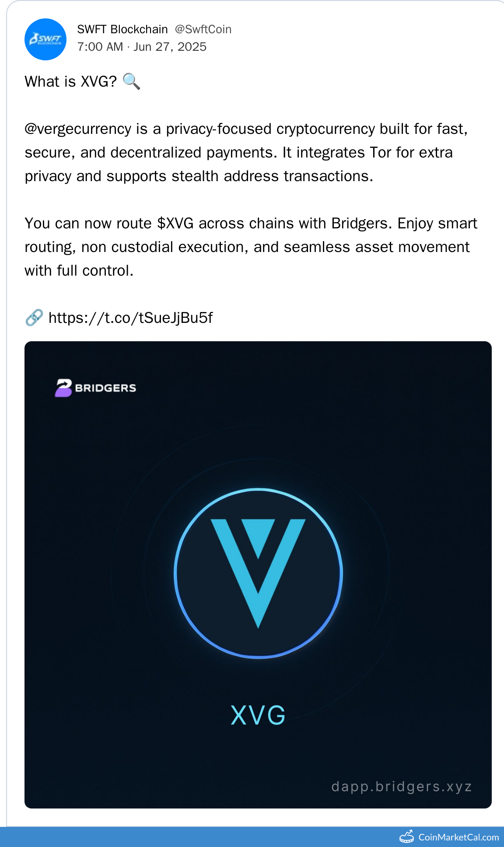Click the 7:00 AM Jun 27, 2025 timestamp
The height and width of the screenshot is (847, 504).
point(142,47)
